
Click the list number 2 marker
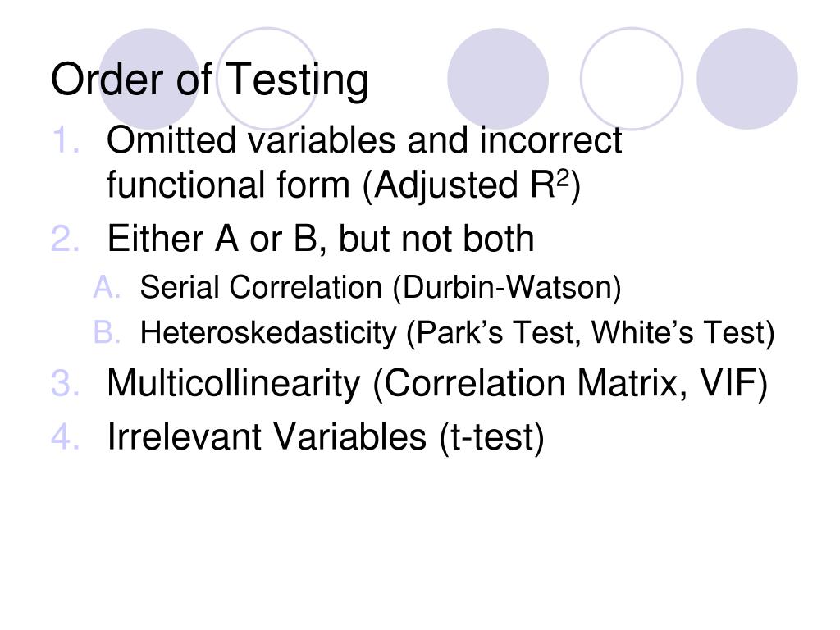click(66, 239)
